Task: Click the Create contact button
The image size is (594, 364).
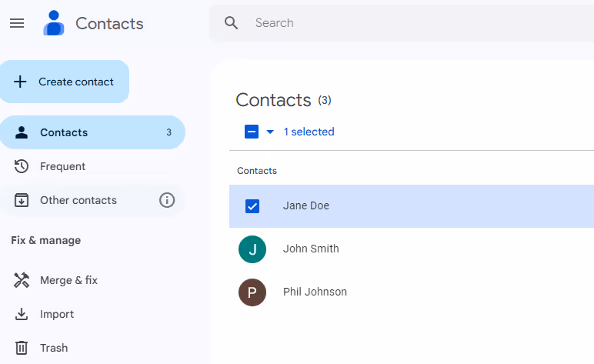Action: tap(65, 82)
